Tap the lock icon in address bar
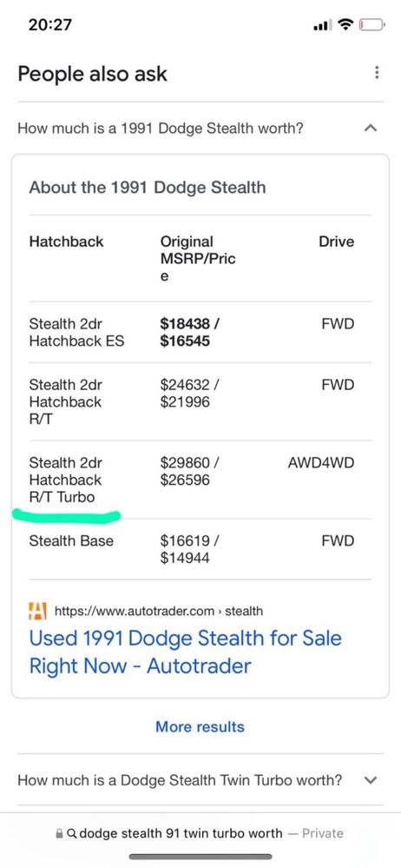The height and width of the screenshot is (868, 401). point(59,833)
